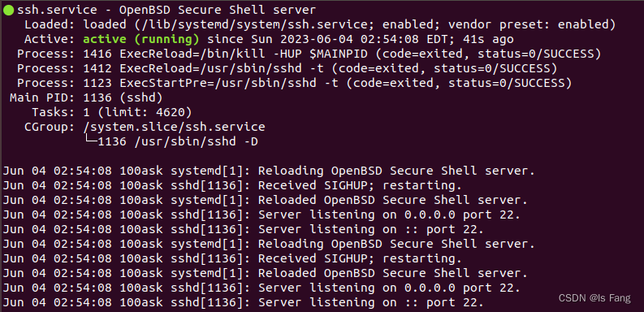Click the CSDN @Is Fang watermark

[594, 298]
